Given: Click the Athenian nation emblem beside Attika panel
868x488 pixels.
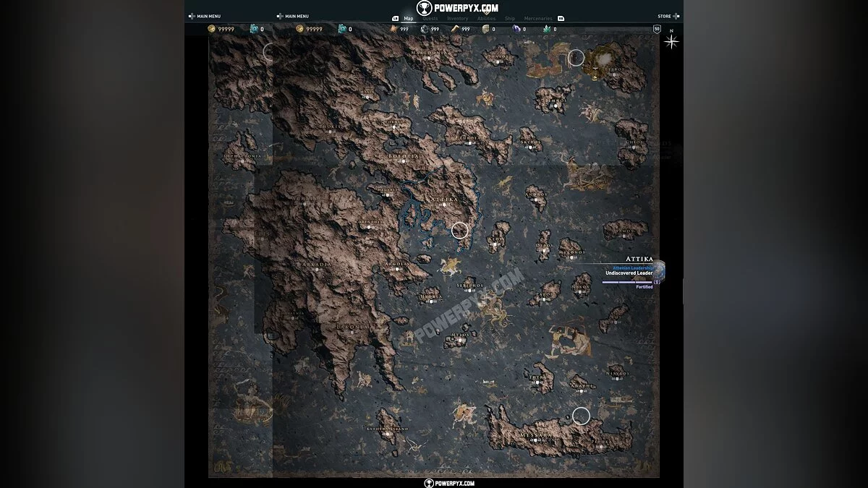Looking at the screenshot, I should pyautogui.click(x=658, y=271).
